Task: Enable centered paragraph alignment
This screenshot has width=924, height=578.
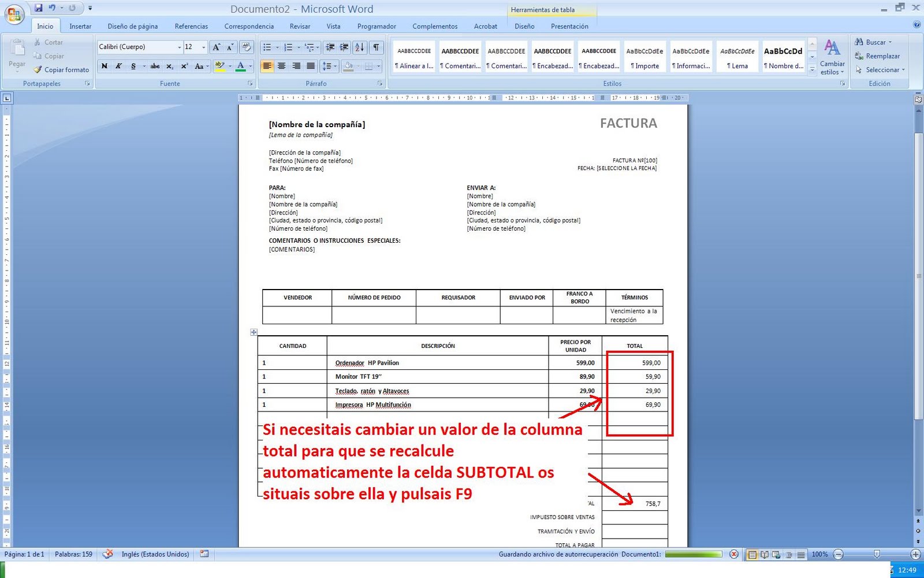Action: pyautogui.click(x=282, y=66)
